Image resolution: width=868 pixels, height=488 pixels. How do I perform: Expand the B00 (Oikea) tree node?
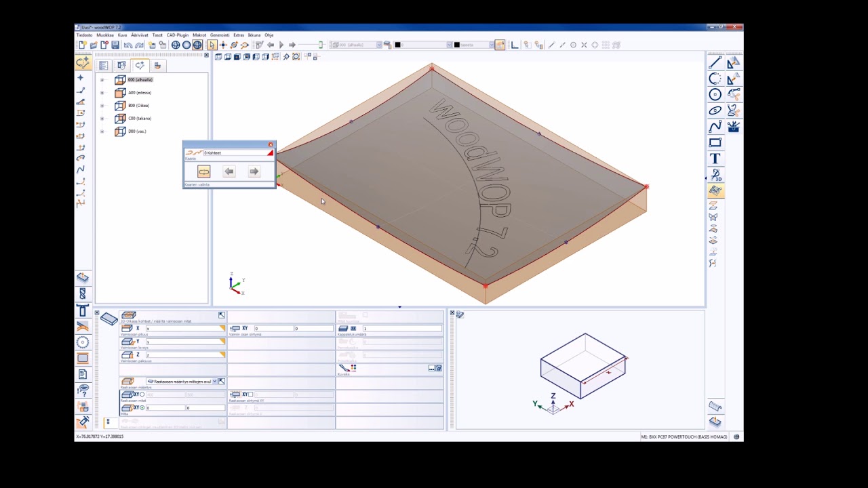(x=102, y=106)
